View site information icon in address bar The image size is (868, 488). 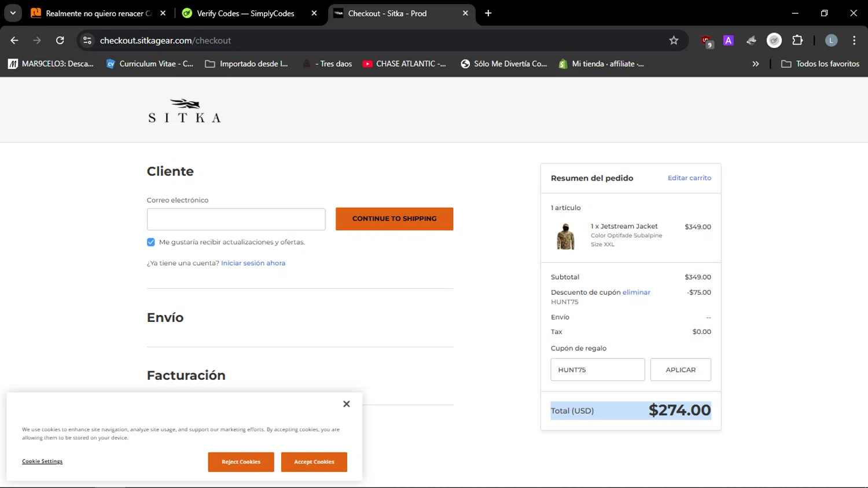pos(87,41)
